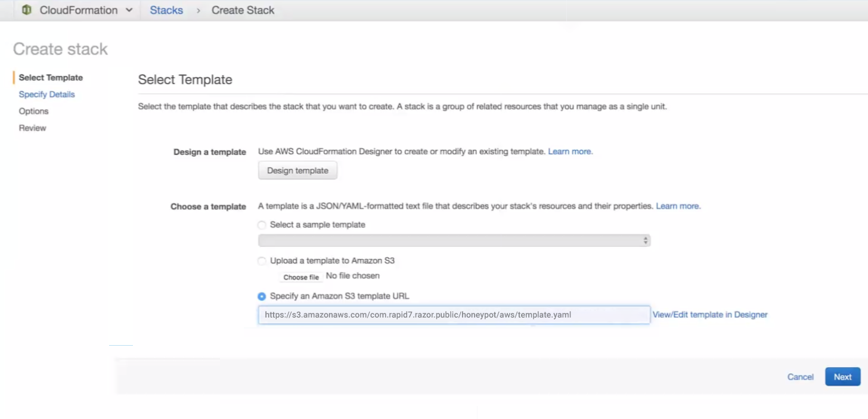Screen dimensions: 868x419
Task: Click the Design template button
Action: [297, 170]
